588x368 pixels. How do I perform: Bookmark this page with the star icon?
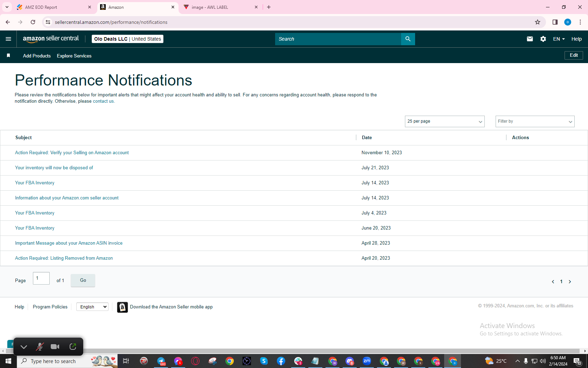(538, 22)
